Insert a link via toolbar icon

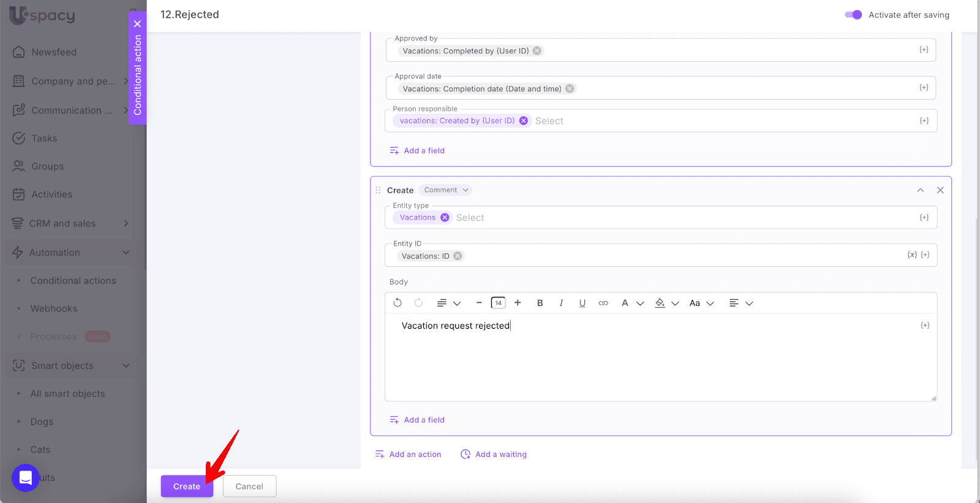(603, 303)
